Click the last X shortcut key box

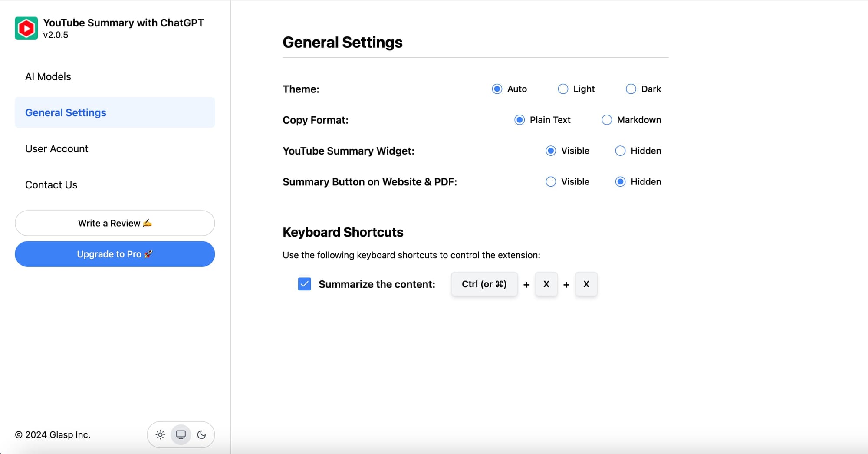pyautogui.click(x=586, y=284)
